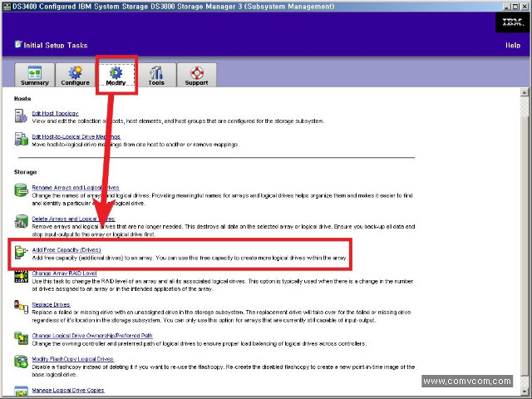The width and height of the screenshot is (532, 399).
Task: Open Change Logical Drive Ownership/Preferred Path link
Action: 92,336
